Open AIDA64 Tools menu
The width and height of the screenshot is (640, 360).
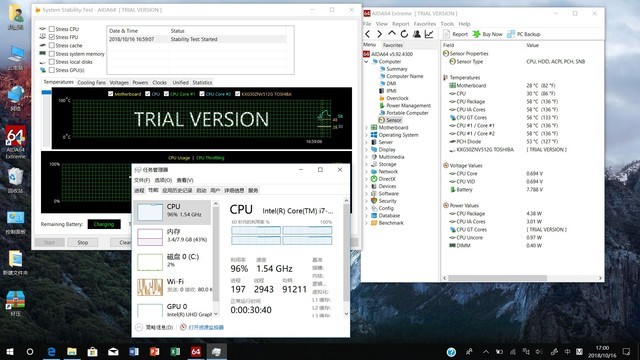[x=447, y=24]
